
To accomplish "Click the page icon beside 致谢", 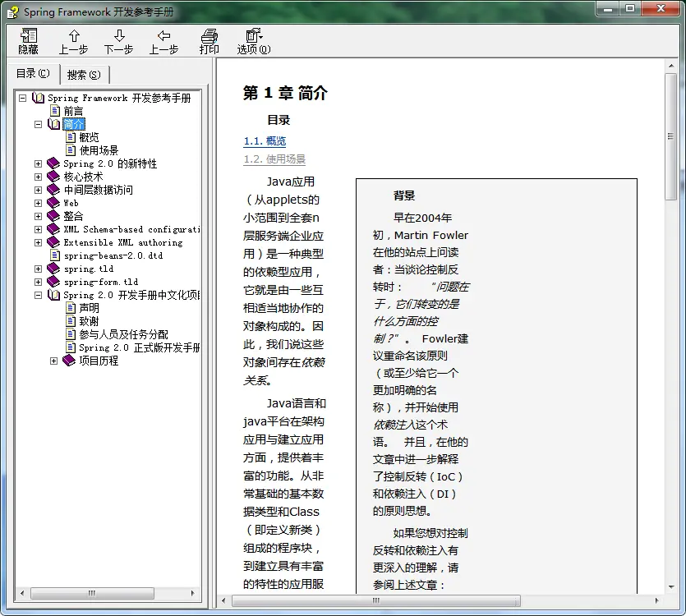I will coord(70,321).
